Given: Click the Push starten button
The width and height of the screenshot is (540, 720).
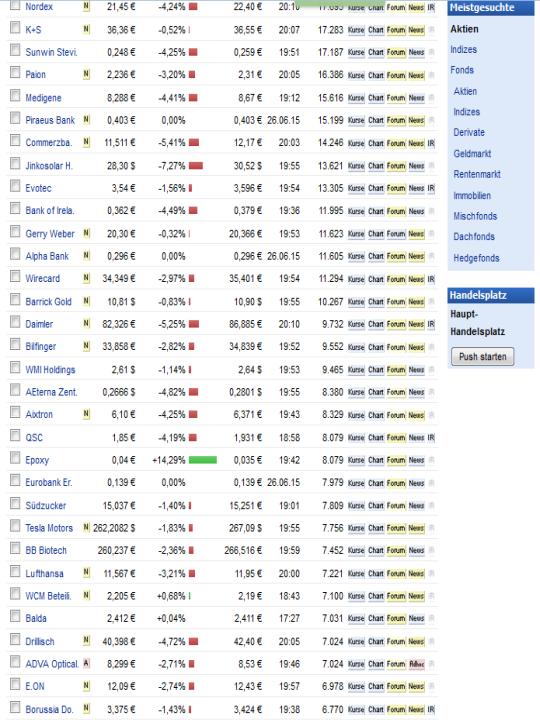Looking at the screenshot, I should click(483, 357).
